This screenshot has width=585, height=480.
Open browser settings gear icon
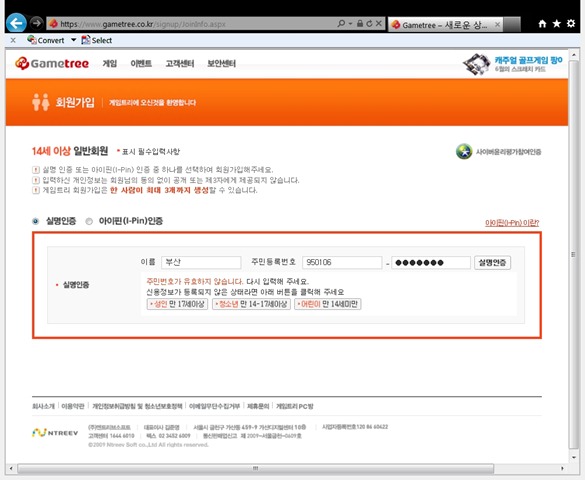(x=571, y=23)
